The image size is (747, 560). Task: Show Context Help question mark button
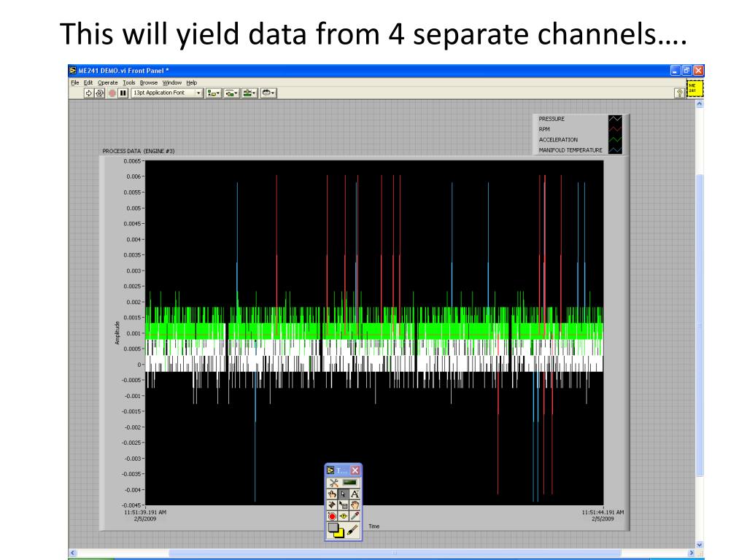pos(679,93)
